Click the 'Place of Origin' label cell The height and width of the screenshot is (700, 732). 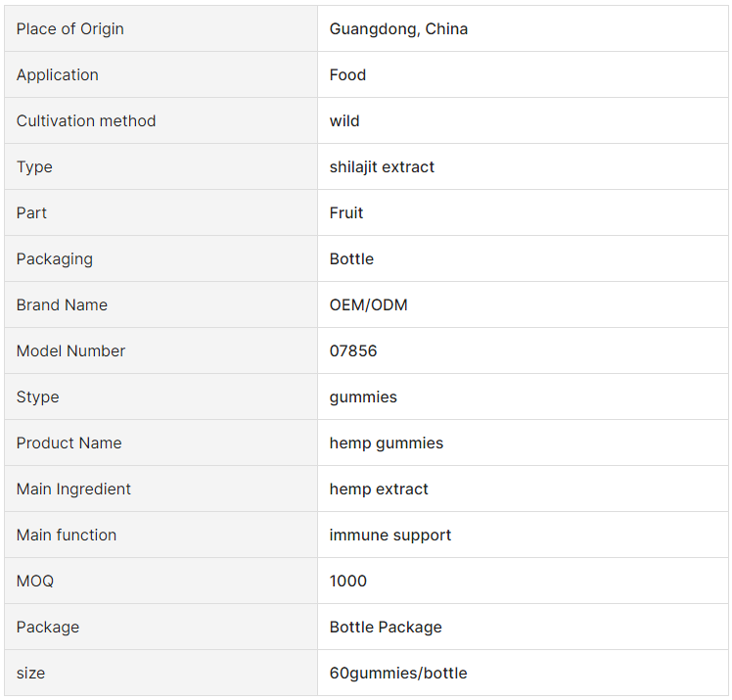click(x=70, y=28)
